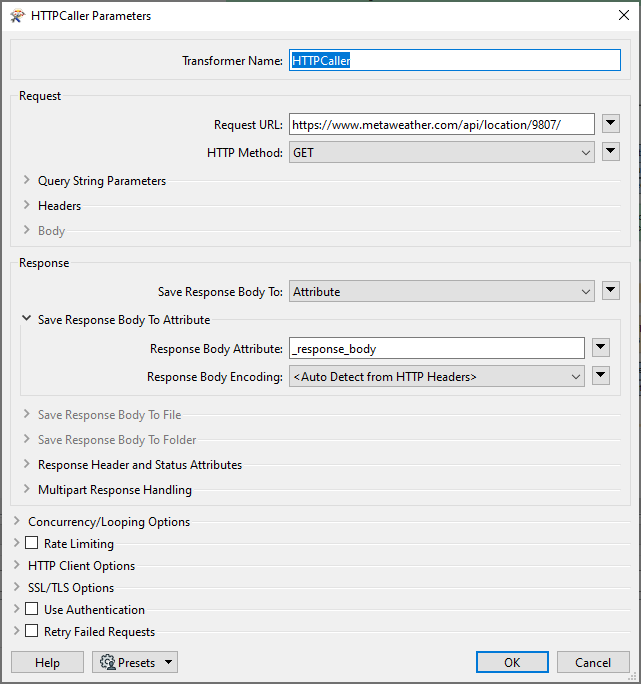
Task: Click the Cancel button
Action: click(593, 662)
